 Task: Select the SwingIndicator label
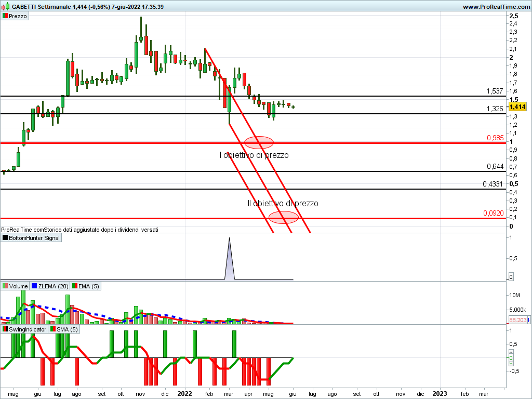pos(28,329)
